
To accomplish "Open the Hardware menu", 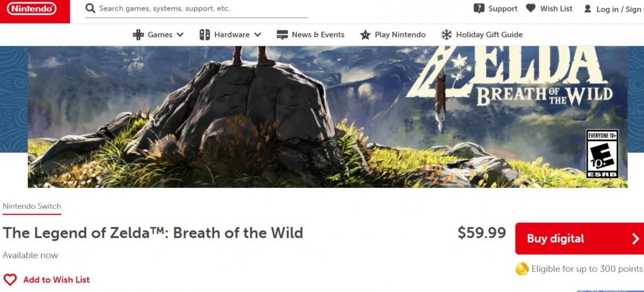I will tap(231, 35).
